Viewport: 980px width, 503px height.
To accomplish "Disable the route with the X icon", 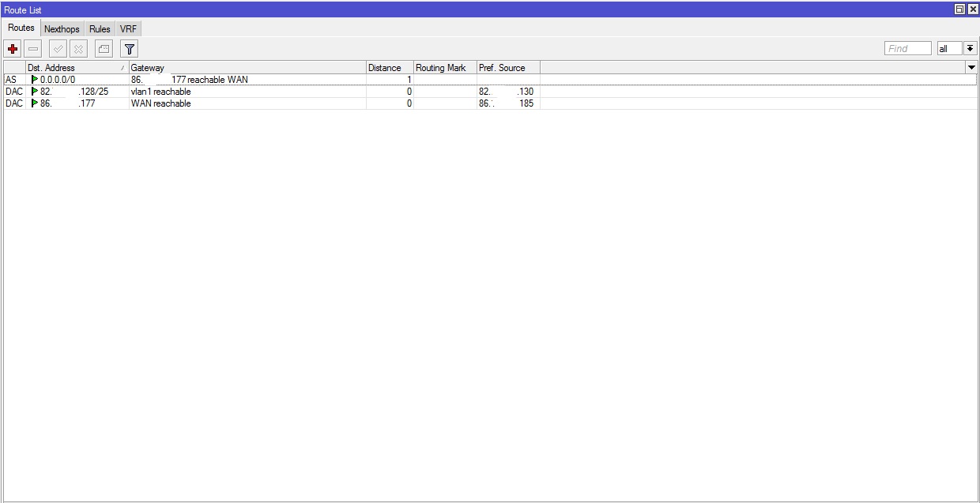I will pyautogui.click(x=78, y=49).
